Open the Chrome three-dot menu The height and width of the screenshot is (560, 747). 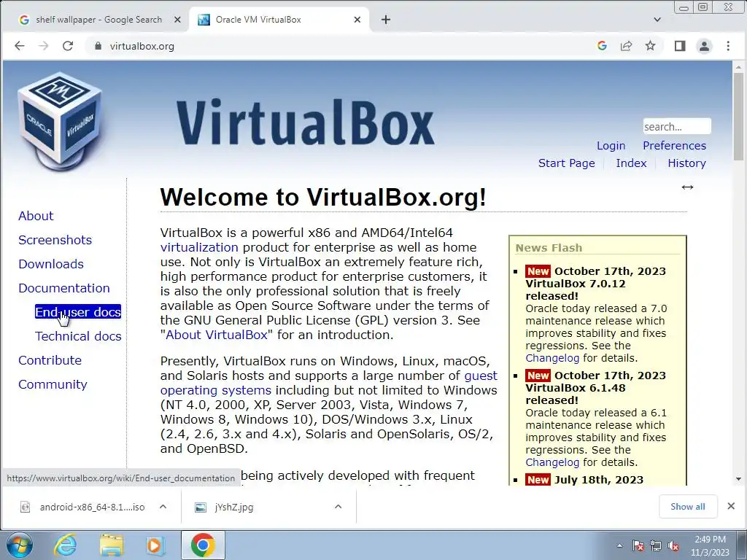(x=728, y=46)
